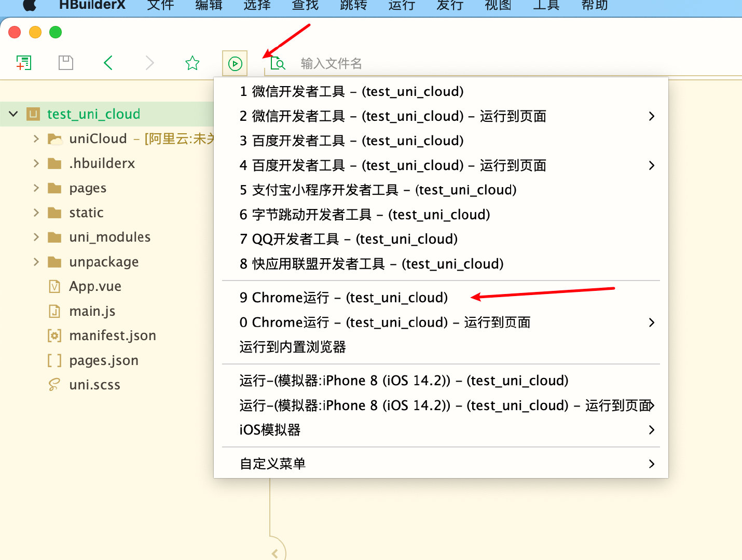Open the 帮助 menu
This screenshot has height=560, width=742.
coord(595,5)
